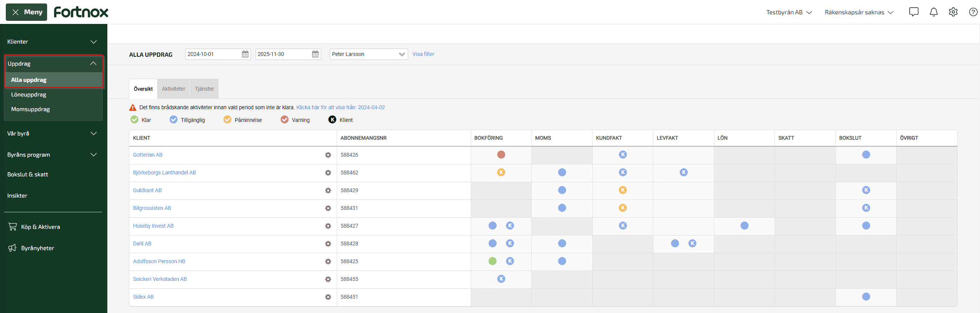
Task: Open Räkenskapsår saknas dropdown
Action: (x=859, y=12)
